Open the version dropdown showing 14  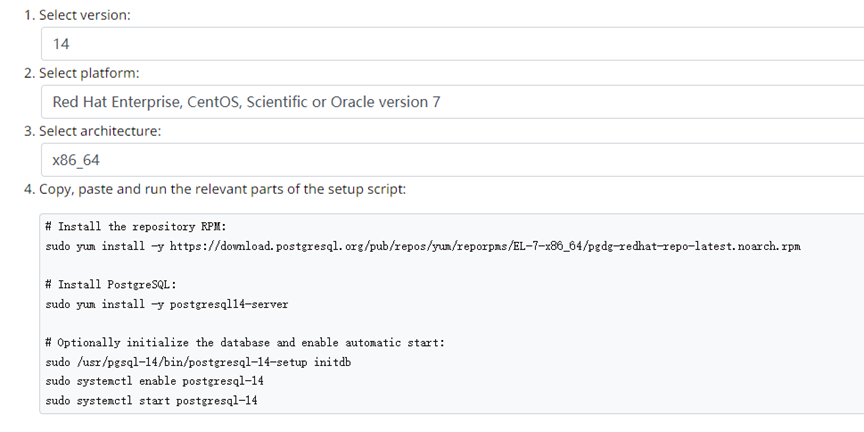(450, 44)
